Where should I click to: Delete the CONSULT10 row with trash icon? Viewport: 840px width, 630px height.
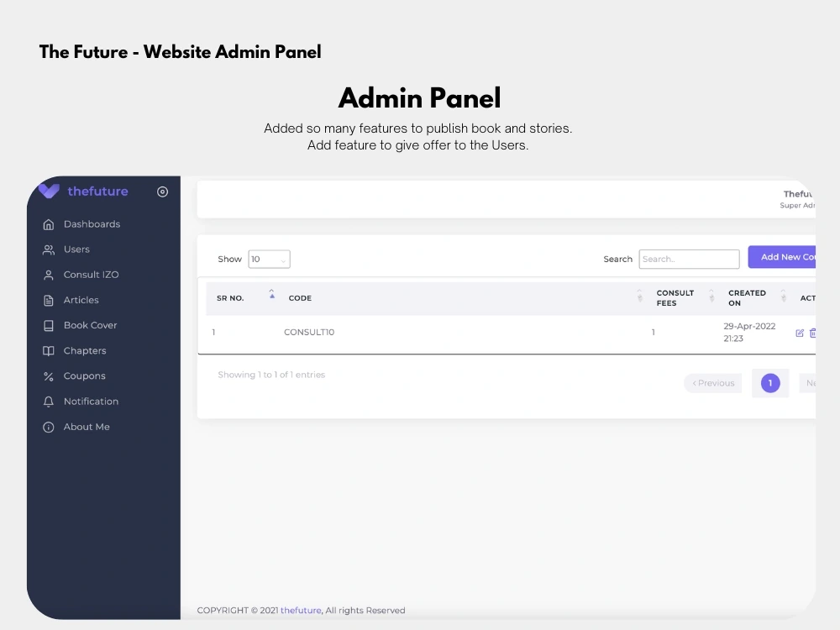point(812,333)
